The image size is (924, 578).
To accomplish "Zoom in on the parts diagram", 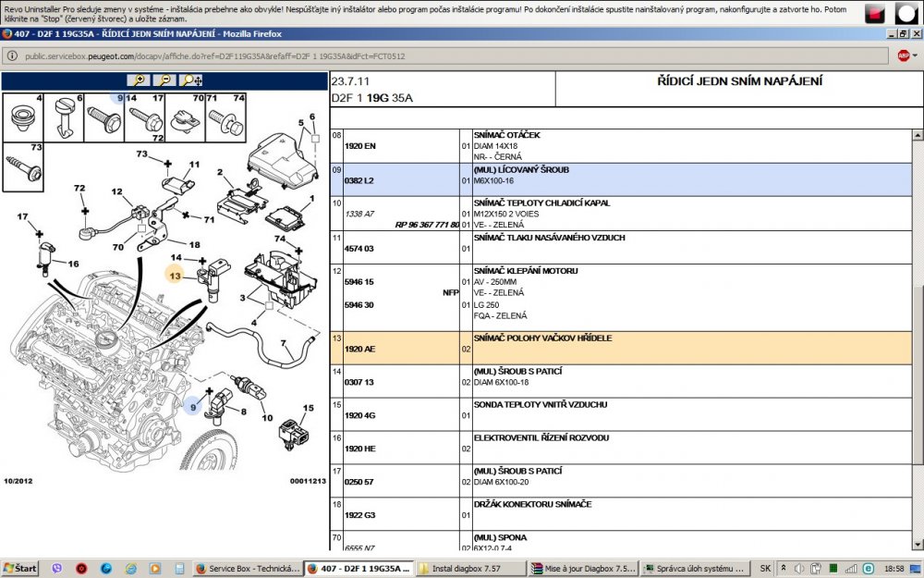I will click(139, 80).
